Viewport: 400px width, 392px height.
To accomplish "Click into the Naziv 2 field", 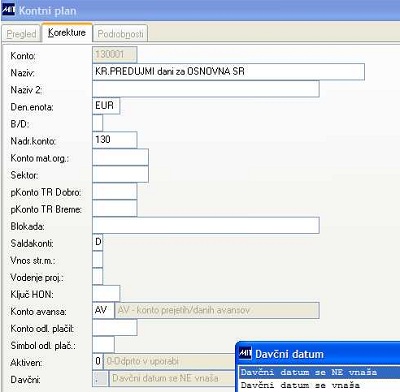I will click(206, 89).
